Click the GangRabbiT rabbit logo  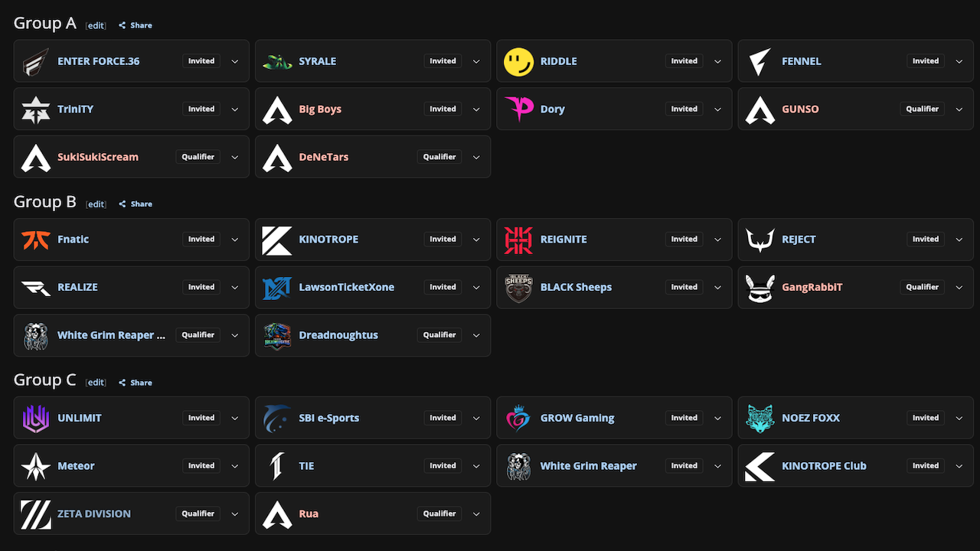(x=759, y=288)
